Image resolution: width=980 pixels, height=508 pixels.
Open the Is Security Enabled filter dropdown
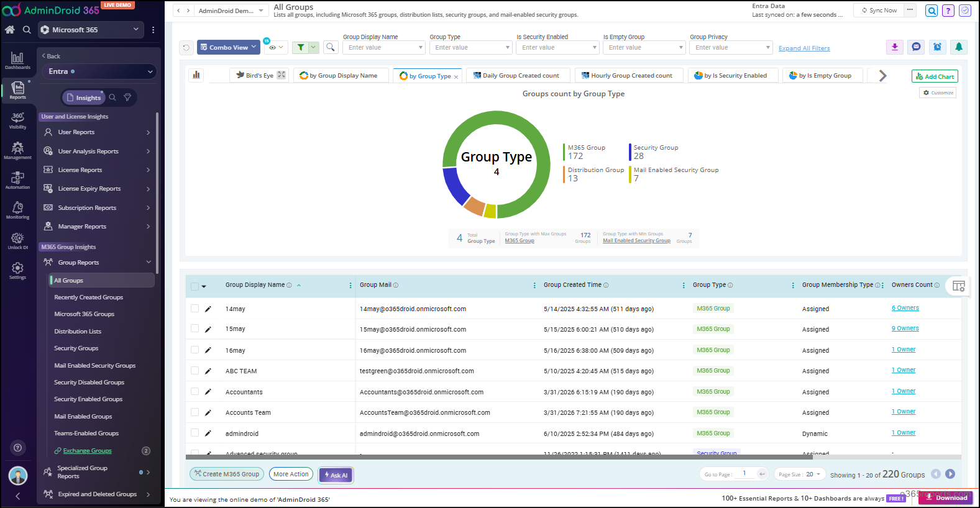click(x=557, y=47)
